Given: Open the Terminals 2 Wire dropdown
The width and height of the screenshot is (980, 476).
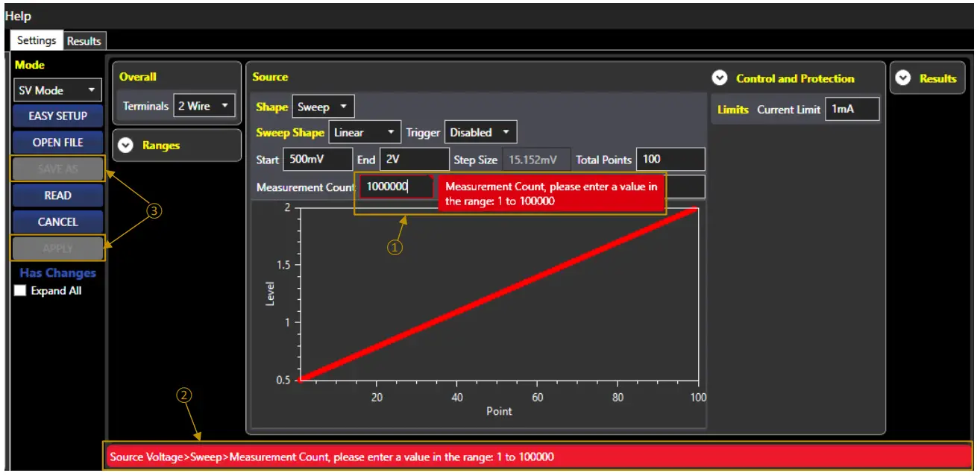Looking at the screenshot, I should pos(204,106).
